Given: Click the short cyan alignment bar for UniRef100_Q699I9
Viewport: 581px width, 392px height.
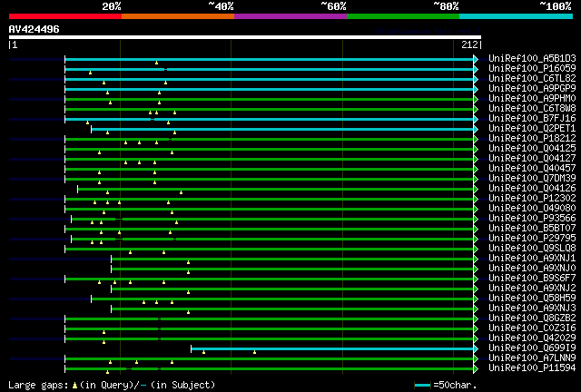Looking at the screenshot, I should click(x=332, y=349).
